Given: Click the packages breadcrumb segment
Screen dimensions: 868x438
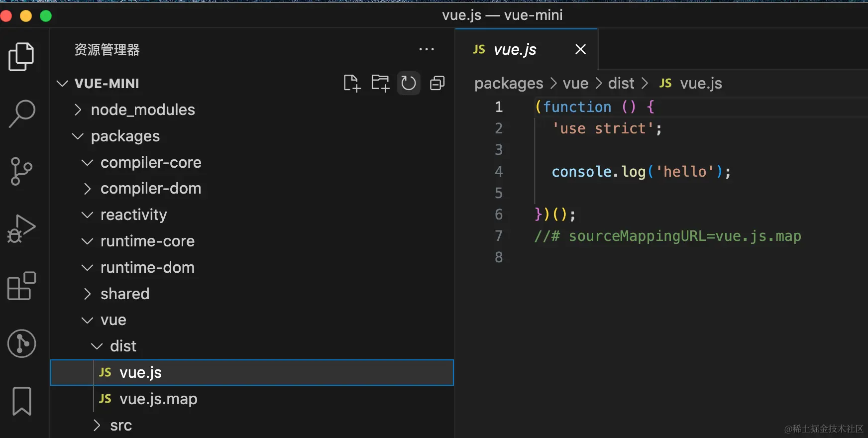Looking at the screenshot, I should [x=509, y=83].
